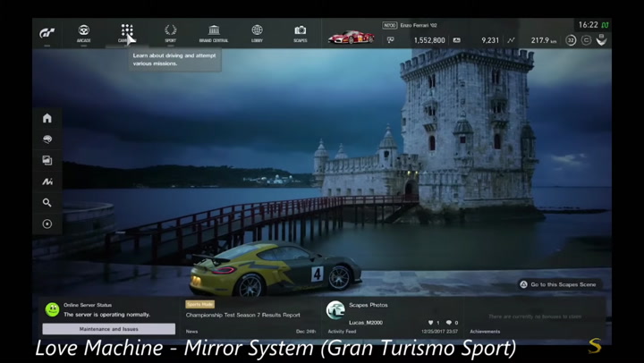644x363 pixels.
Task: Open comments bubble icon on Scapes photo
Action: [449, 323]
